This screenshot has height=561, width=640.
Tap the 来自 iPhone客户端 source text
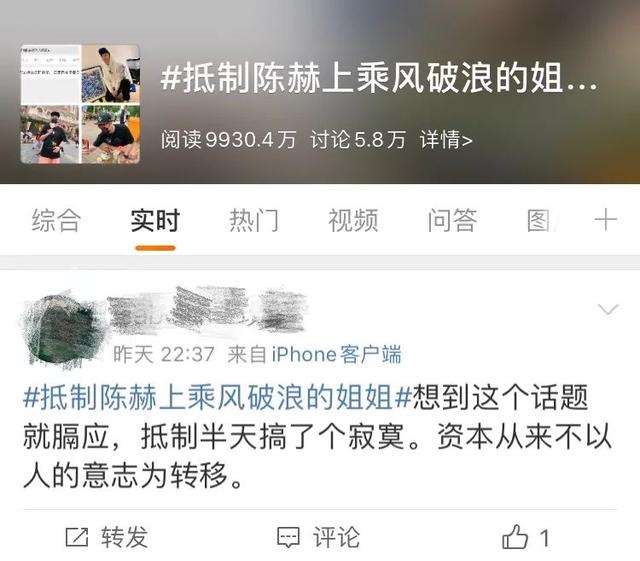click(x=314, y=354)
